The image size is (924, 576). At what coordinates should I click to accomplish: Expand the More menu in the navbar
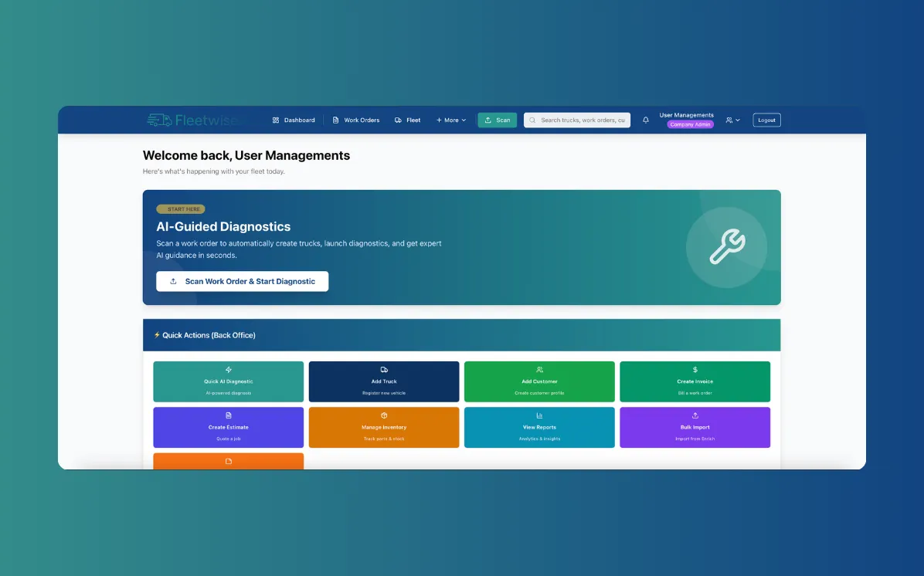click(x=450, y=120)
